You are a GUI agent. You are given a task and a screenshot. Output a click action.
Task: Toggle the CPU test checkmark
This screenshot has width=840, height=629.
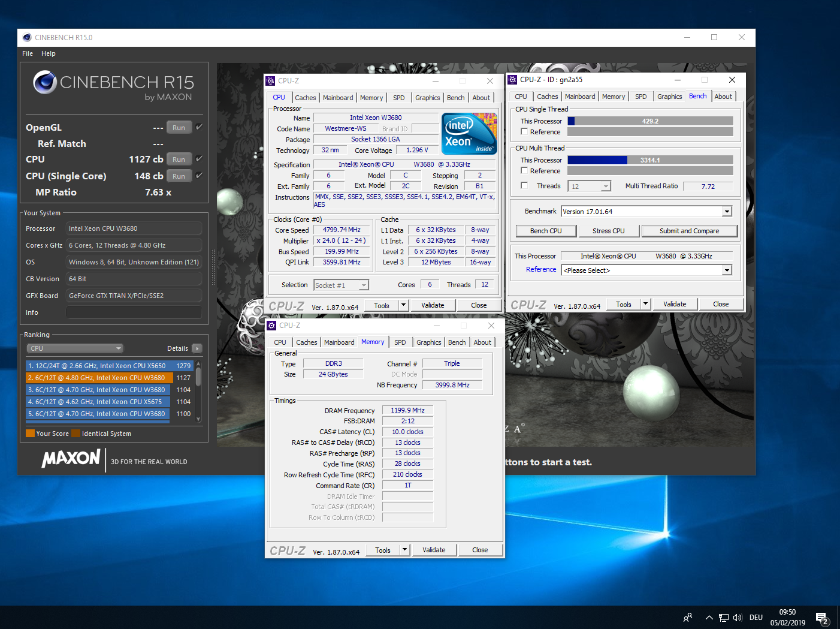click(199, 158)
